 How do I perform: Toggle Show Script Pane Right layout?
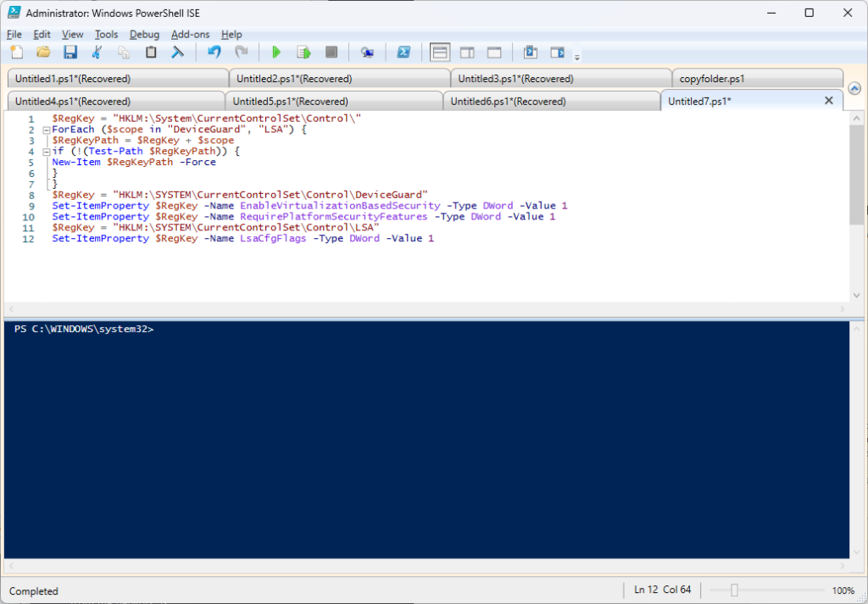click(467, 53)
